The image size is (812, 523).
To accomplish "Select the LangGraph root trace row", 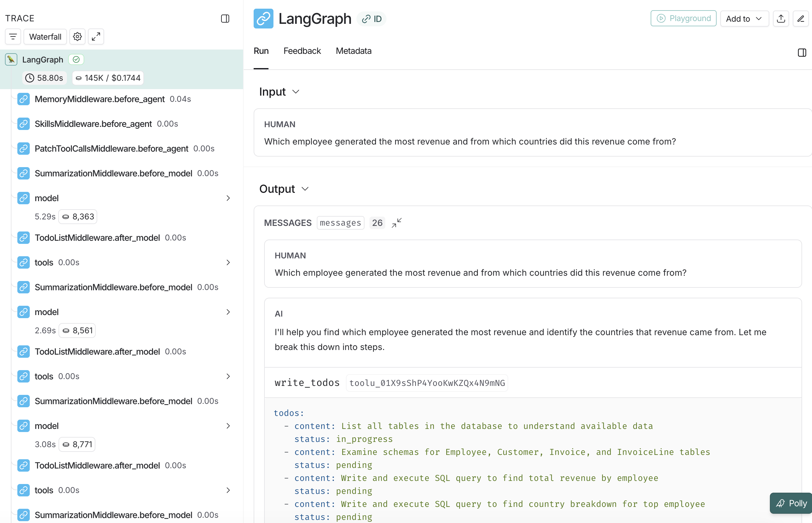I will click(x=122, y=69).
